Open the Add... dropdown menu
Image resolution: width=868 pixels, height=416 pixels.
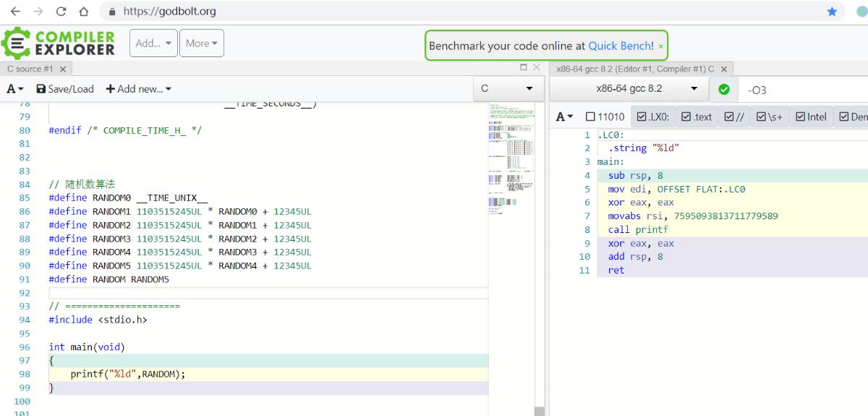153,43
